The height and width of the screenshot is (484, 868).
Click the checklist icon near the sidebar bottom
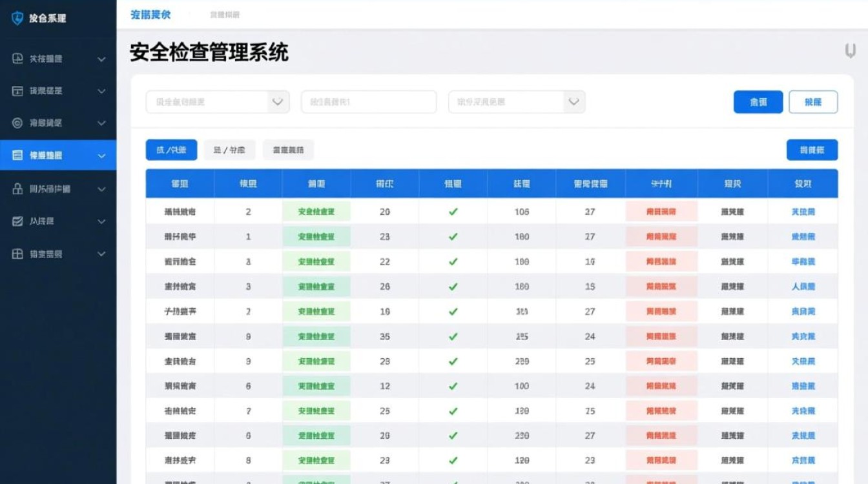point(17,221)
